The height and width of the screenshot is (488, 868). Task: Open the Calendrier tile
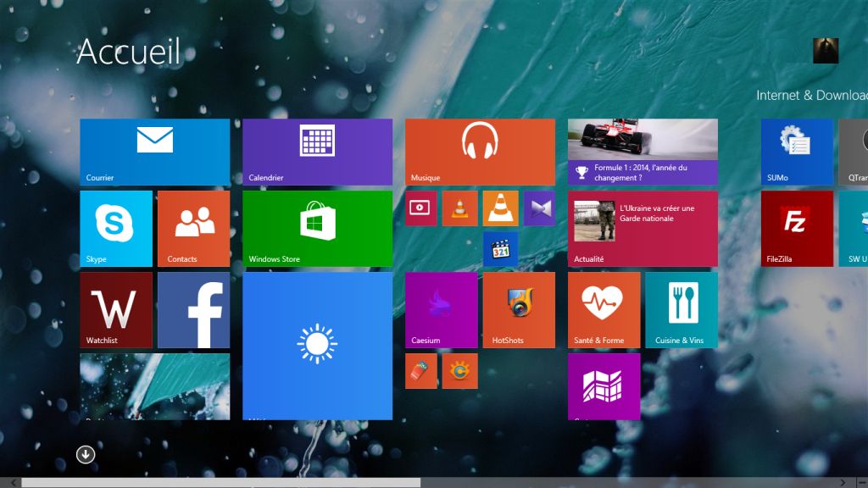click(317, 152)
